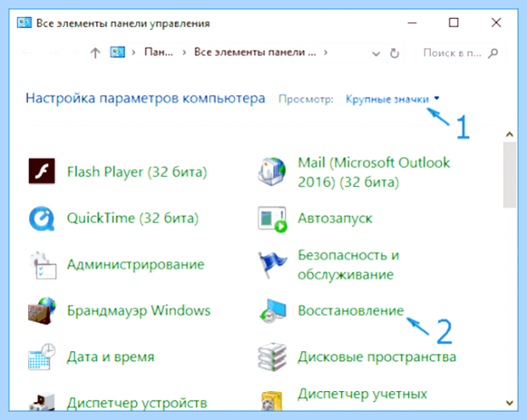Viewport: 527px width, 420px height.
Task: Open the Брандмауэр Windows link
Action: click(139, 310)
